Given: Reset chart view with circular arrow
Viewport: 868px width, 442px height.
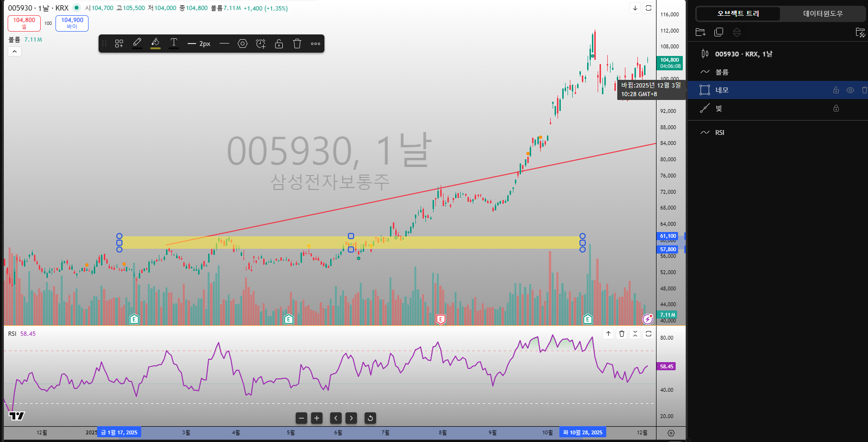Looking at the screenshot, I should pos(370,418).
